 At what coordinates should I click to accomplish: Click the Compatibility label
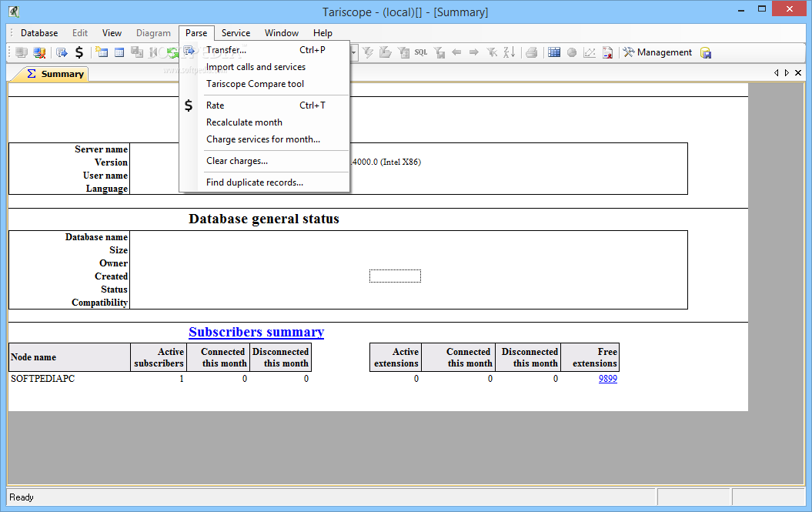[x=99, y=302]
